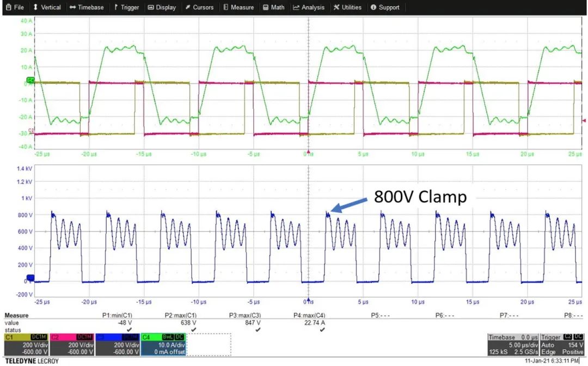
Task: Select the P1:min(C1) measurement header
Action: click(x=117, y=315)
